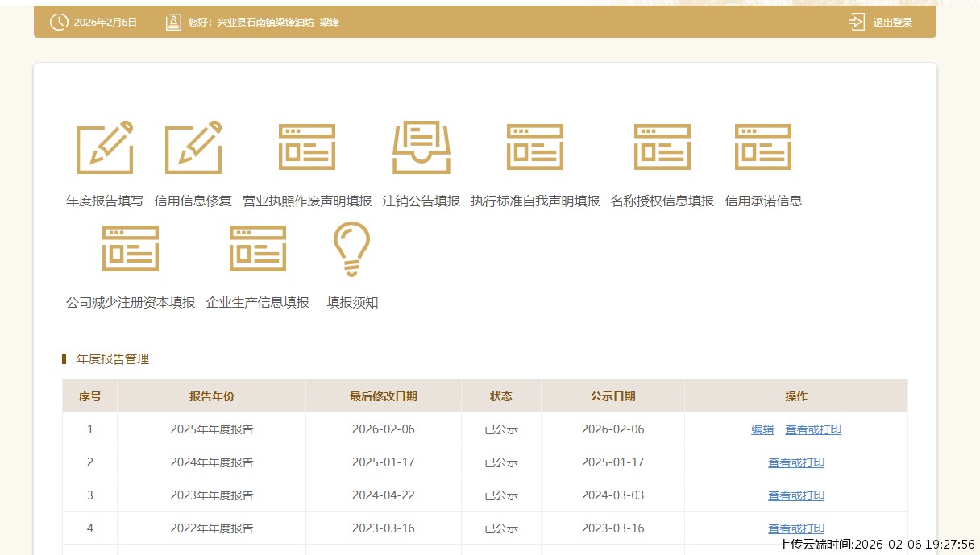Click the clock icon beside the date

pos(59,22)
